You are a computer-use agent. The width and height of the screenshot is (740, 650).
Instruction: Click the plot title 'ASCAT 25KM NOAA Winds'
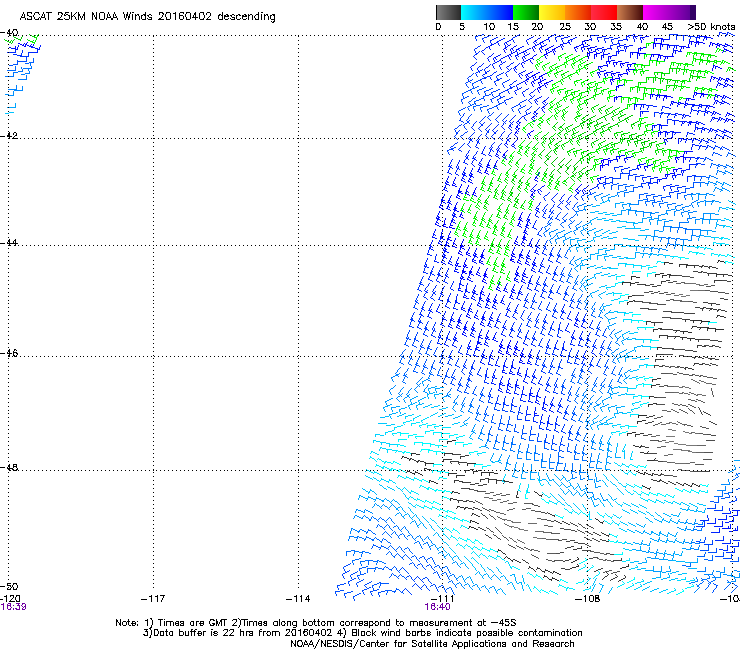click(x=87, y=17)
